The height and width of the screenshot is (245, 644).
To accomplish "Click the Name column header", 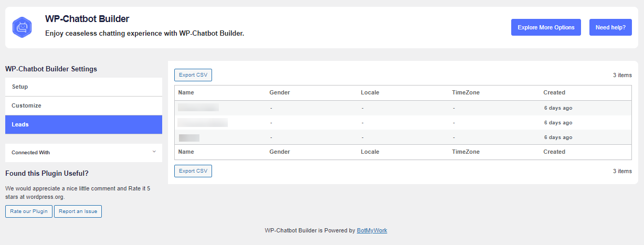I will pyautogui.click(x=186, y=92).
